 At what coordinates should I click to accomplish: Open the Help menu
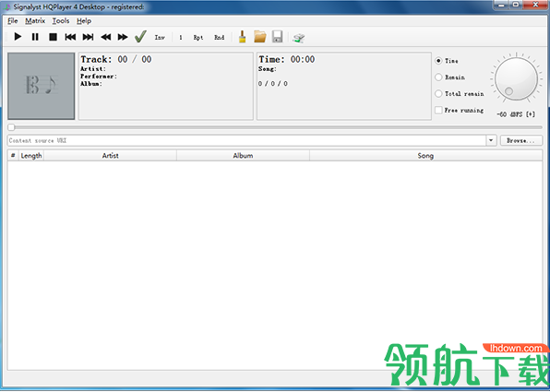click(x=84, y=21)
